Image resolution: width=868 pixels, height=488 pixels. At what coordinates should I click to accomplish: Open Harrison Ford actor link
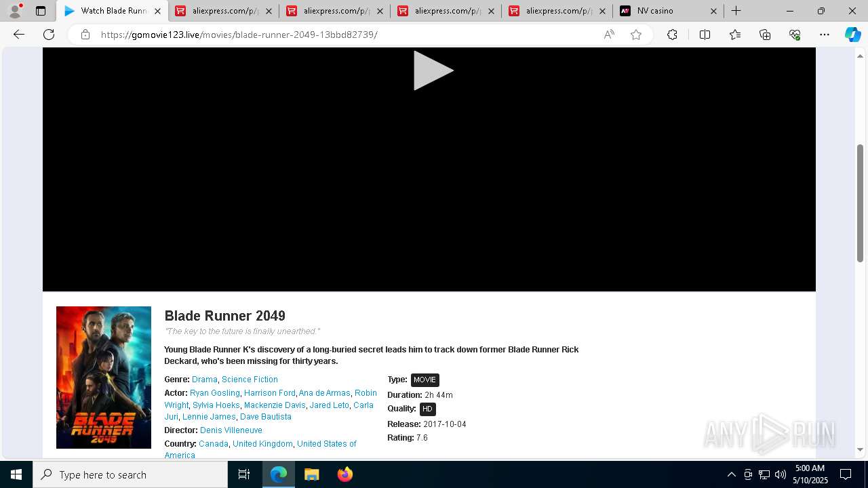270,393
